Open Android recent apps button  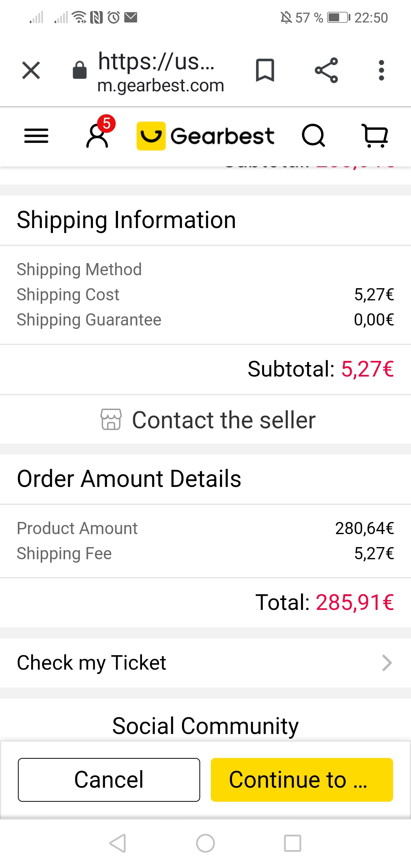(x=293, y=843)
